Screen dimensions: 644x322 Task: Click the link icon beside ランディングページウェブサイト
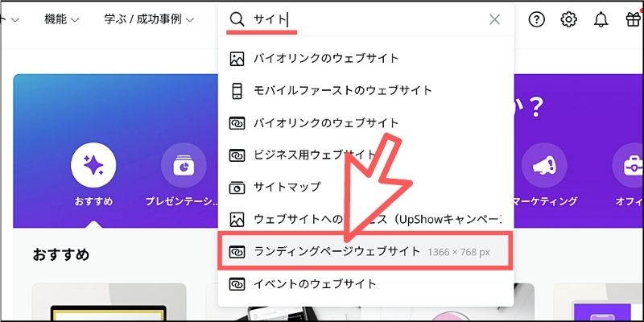pyautogui.click(x=237, y=251)
